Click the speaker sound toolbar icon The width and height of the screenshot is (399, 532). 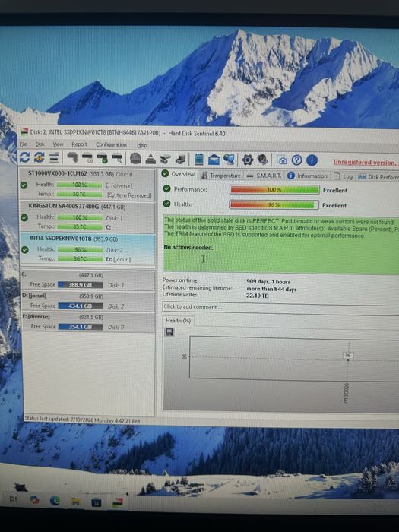point(262,160)
